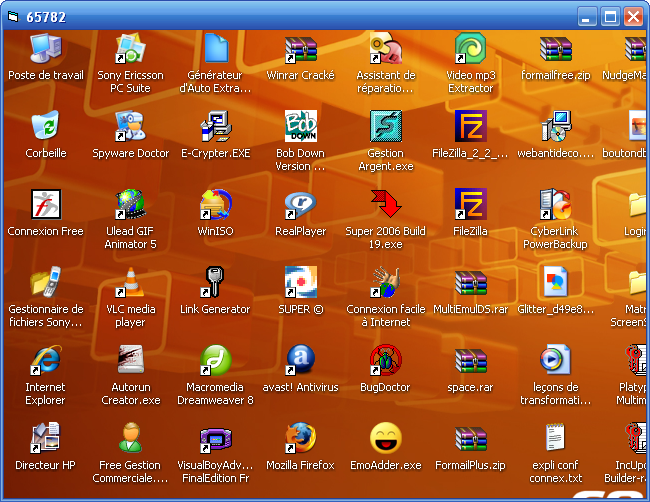
Task: Launch Sony Ericsson PC Suite
Action: (130, 49)
